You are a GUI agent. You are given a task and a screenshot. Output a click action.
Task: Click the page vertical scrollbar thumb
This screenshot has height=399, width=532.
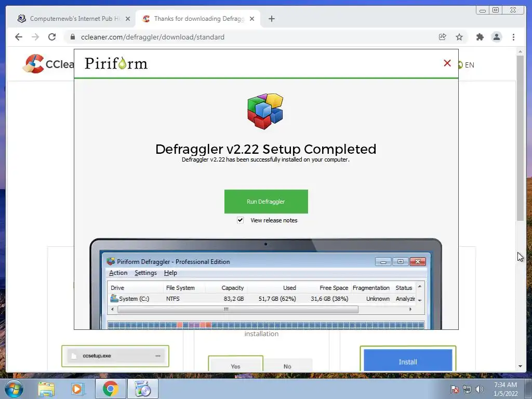[x=520, y=137]
